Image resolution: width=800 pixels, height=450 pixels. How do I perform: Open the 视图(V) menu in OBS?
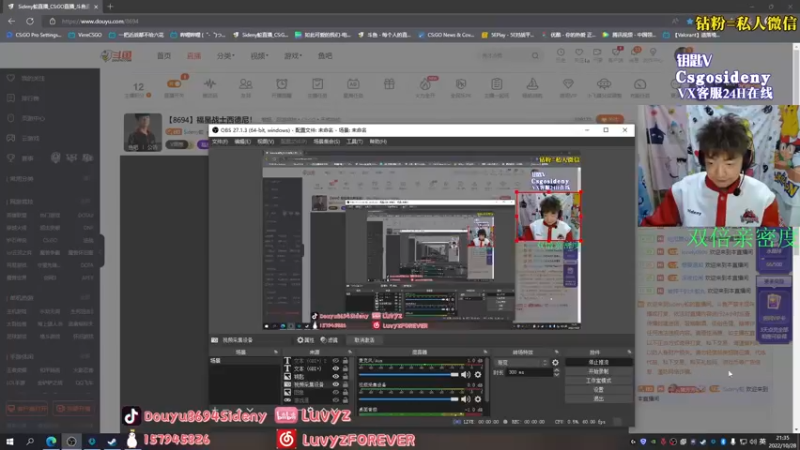pyautogui.click(x=265, y=141)
